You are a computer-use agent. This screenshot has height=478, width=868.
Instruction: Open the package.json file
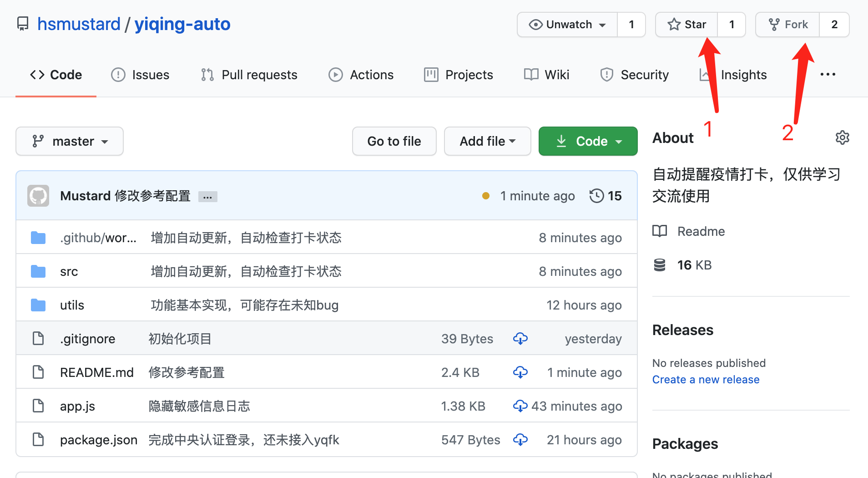(99, 440)
